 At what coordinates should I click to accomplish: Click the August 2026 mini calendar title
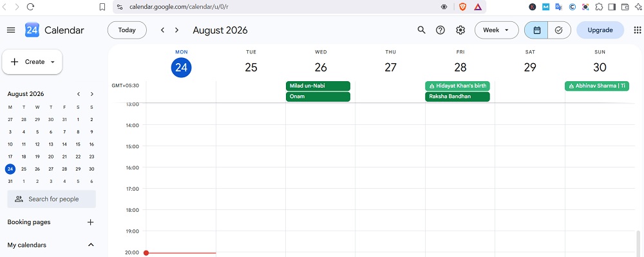(26, 94)
